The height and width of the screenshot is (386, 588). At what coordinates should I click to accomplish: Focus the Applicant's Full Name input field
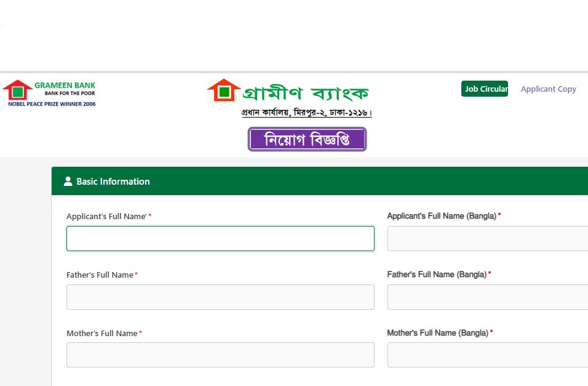(x=220, y=239)
